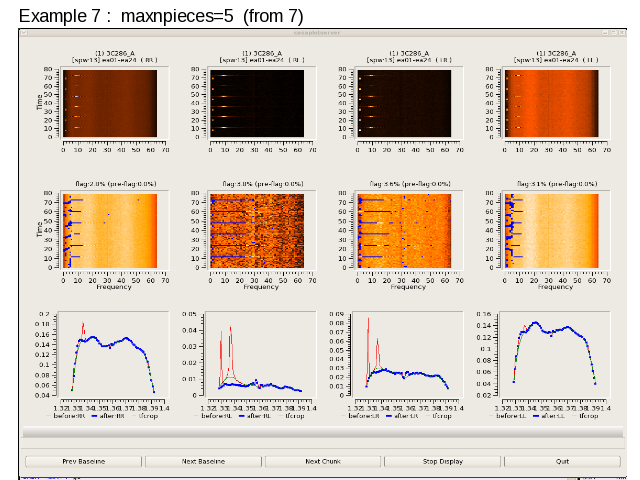
Task: Click the Prev Baseline button
Action: tap(84, 461)
